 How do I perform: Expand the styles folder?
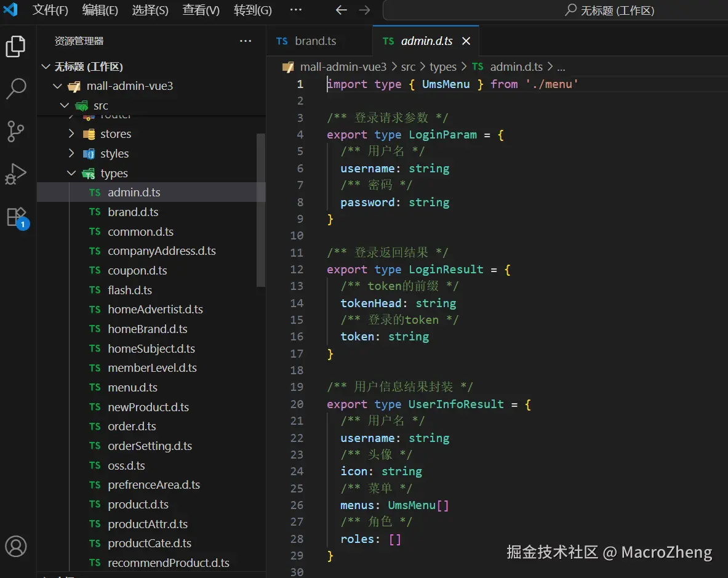pyautogui.click(x=71, y=153)
